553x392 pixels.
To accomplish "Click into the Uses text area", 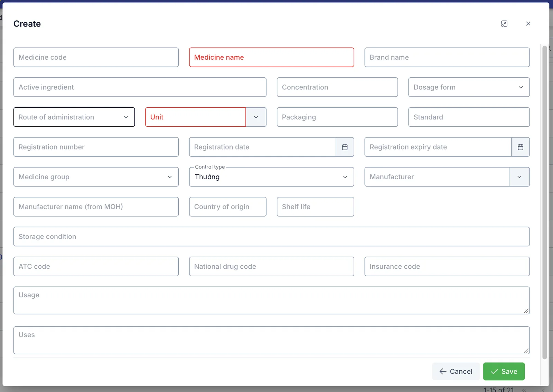I will 272,340.
